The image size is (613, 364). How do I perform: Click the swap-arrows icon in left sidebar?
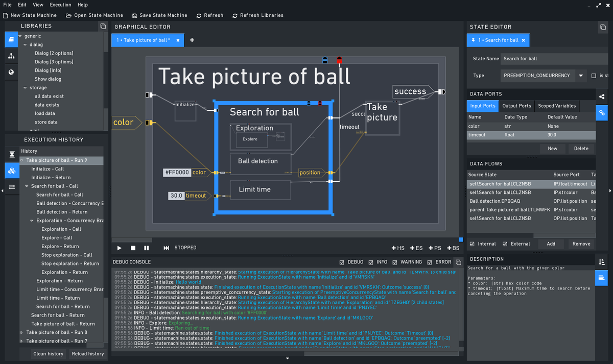[x=10, y=187]
